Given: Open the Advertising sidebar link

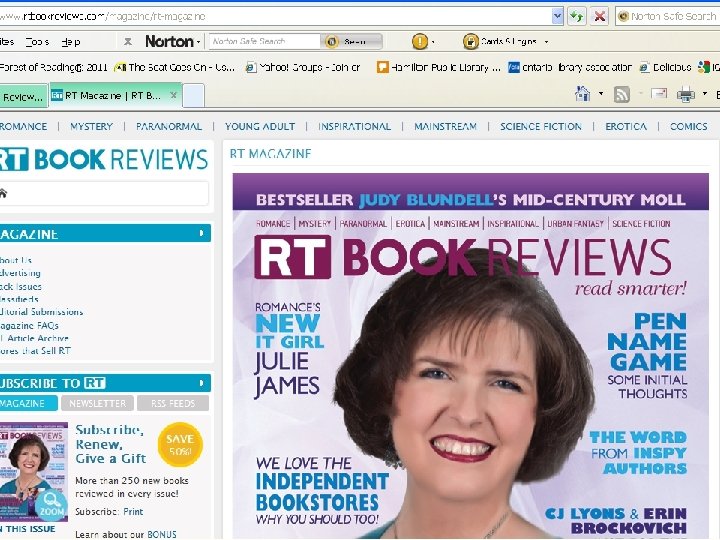Looking at the screenshot, I should tap(20, 273).
